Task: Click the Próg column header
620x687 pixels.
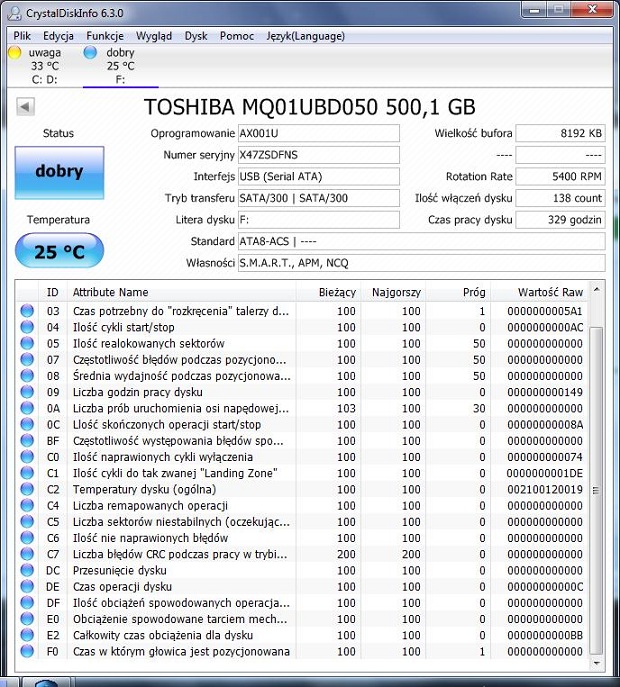Action: point(458,292)
